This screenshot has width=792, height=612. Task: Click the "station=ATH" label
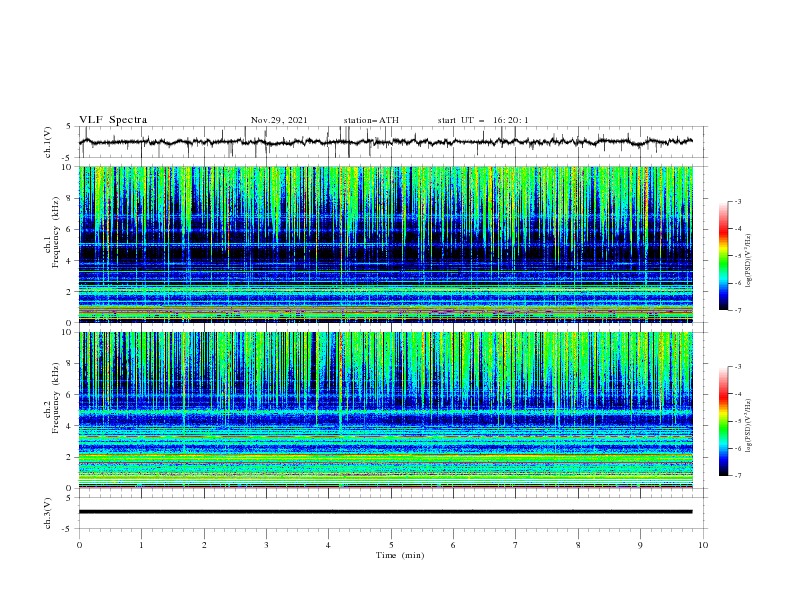371,120
